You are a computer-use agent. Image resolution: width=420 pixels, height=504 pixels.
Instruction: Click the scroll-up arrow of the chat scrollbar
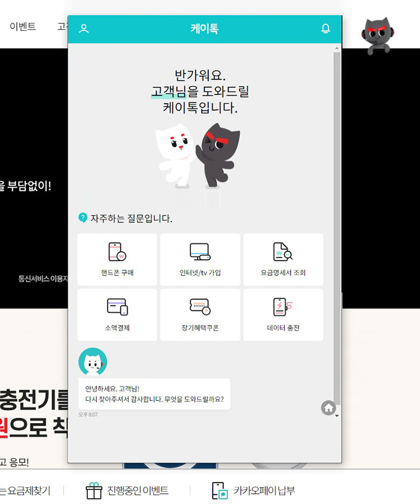point(337,48)
